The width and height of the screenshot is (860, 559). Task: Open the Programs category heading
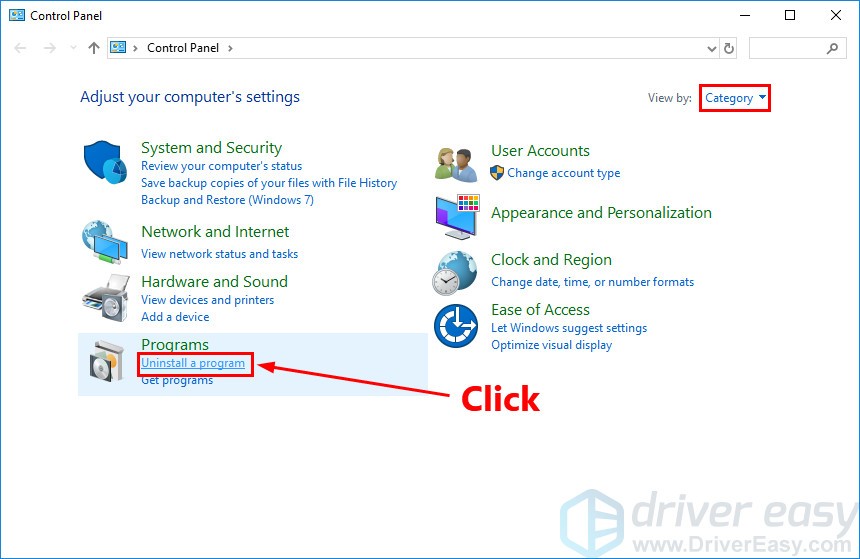click(175, 345)
